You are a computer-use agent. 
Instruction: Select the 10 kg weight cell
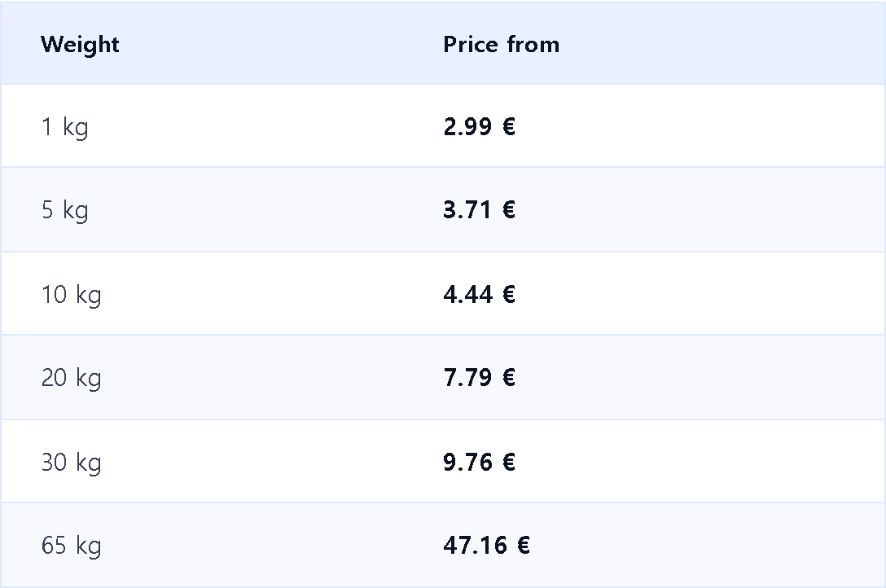pos(71,295)
